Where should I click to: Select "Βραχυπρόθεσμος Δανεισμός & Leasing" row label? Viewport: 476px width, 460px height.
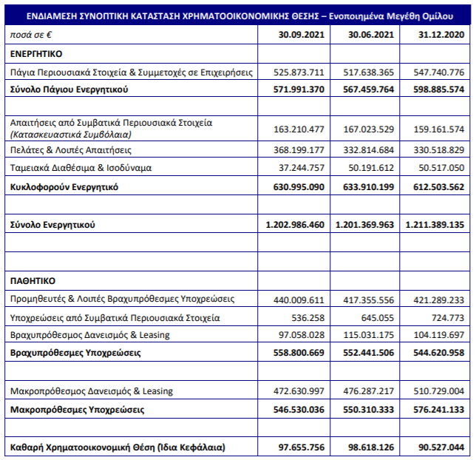point(89,335)
